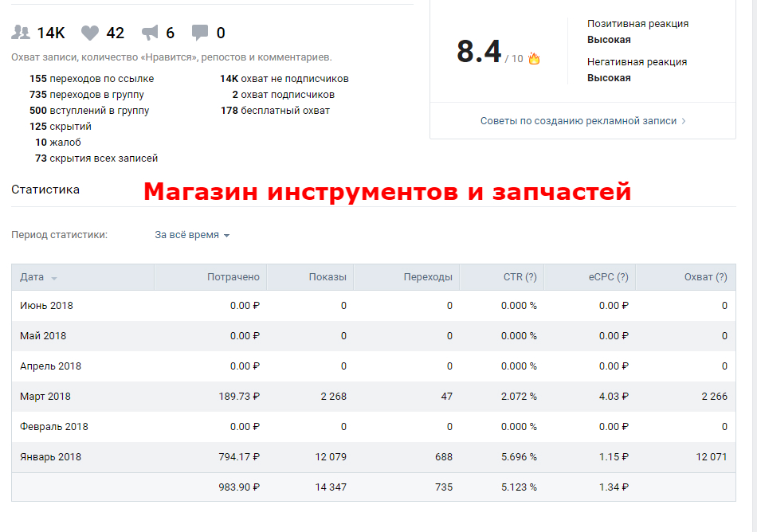Click the Переходы column header

tap(427, 277)
